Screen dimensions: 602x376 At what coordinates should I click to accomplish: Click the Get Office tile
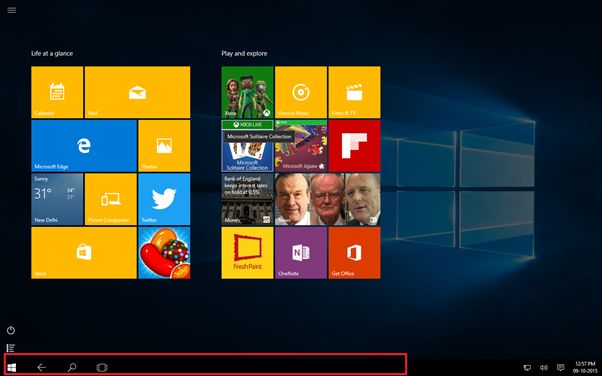coord(354,253)
